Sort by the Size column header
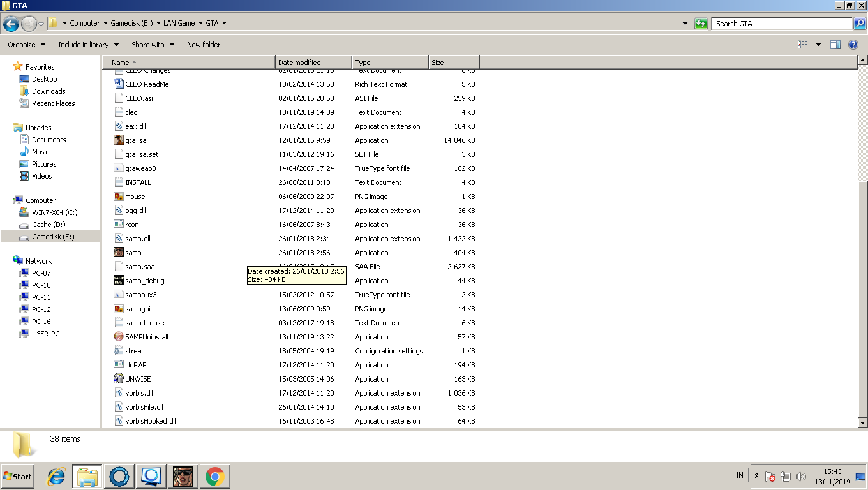868x490 pixels. (x=454, y=63)
